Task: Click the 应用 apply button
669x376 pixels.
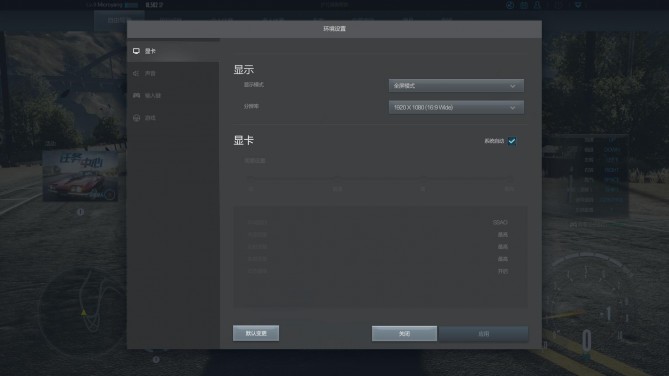Action: (483, 334)
